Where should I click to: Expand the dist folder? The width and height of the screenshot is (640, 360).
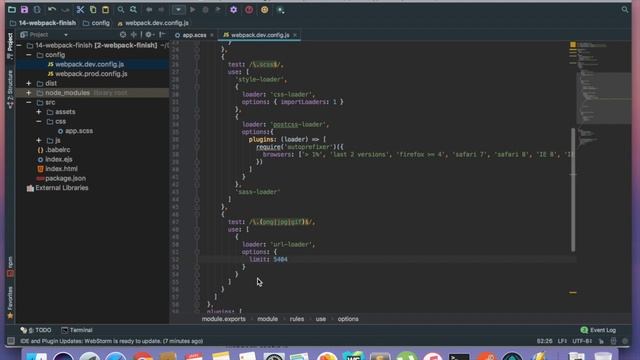pyautogui.click(x=29, y=83)
